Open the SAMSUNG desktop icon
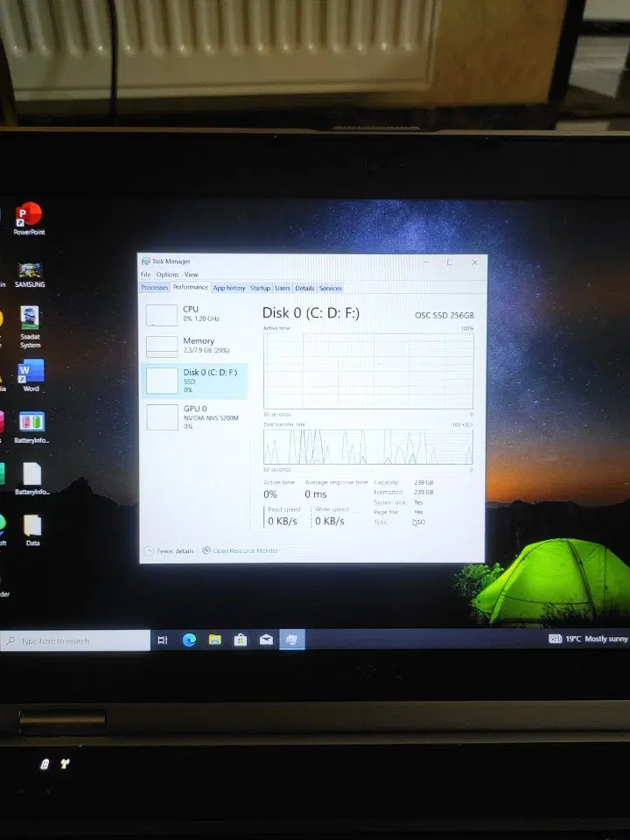 (x=30, y=275)
